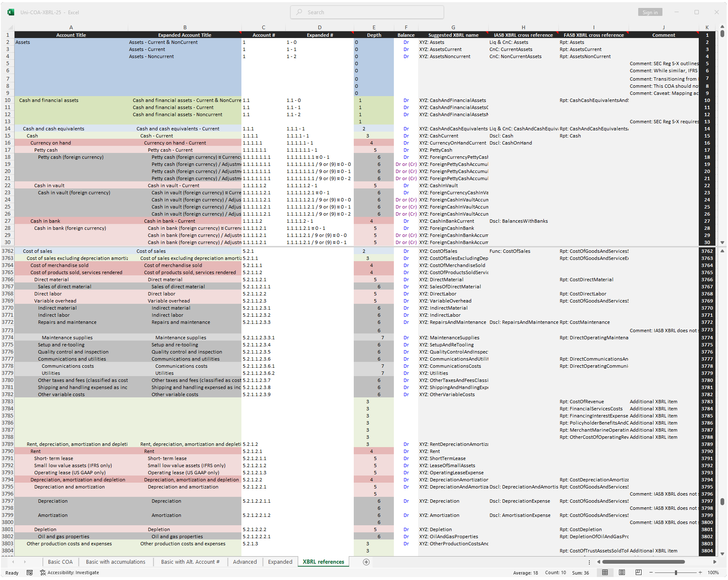
Task: Minimize the Excel window
Action: [x=677, y=12]
